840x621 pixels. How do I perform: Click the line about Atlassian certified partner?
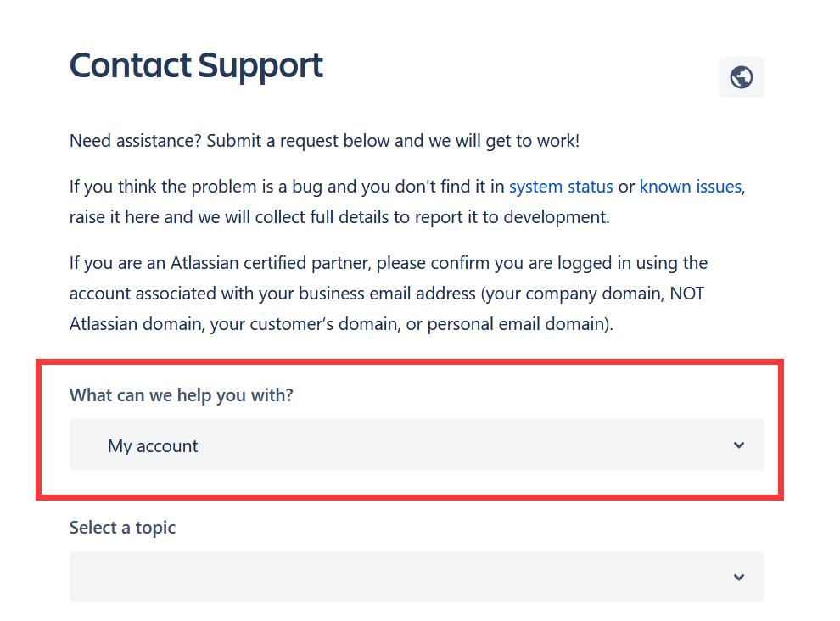tap(389, 263)
